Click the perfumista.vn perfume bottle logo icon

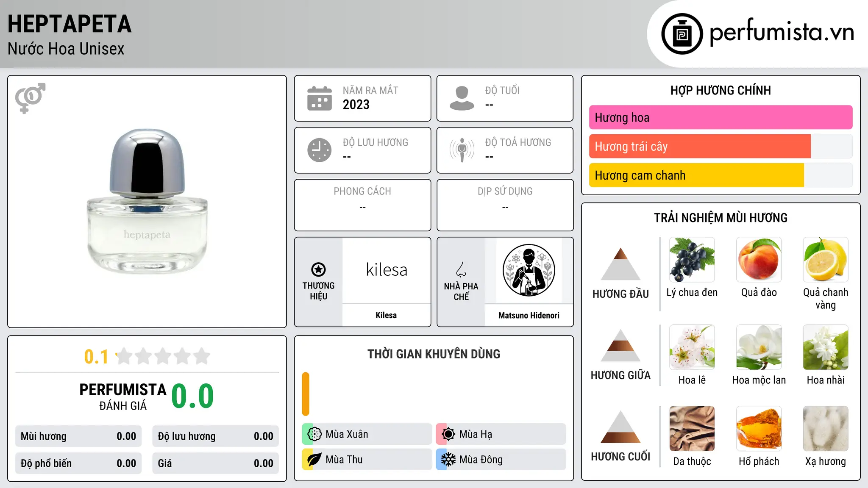pyautogui.click(x=682, y=34)
